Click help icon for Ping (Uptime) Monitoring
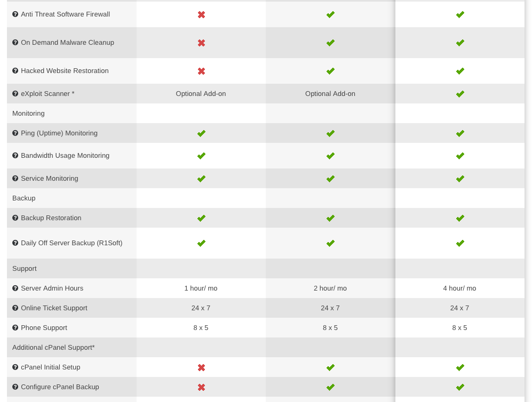 pyautogui.click(x=15, y=133)
